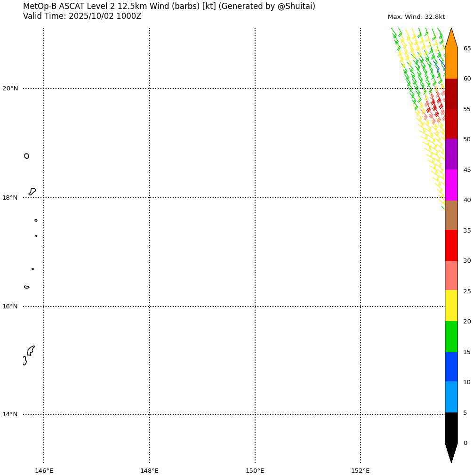
Task: Click the green 15–20 kt colorbar band
Action: pos(451,336)
